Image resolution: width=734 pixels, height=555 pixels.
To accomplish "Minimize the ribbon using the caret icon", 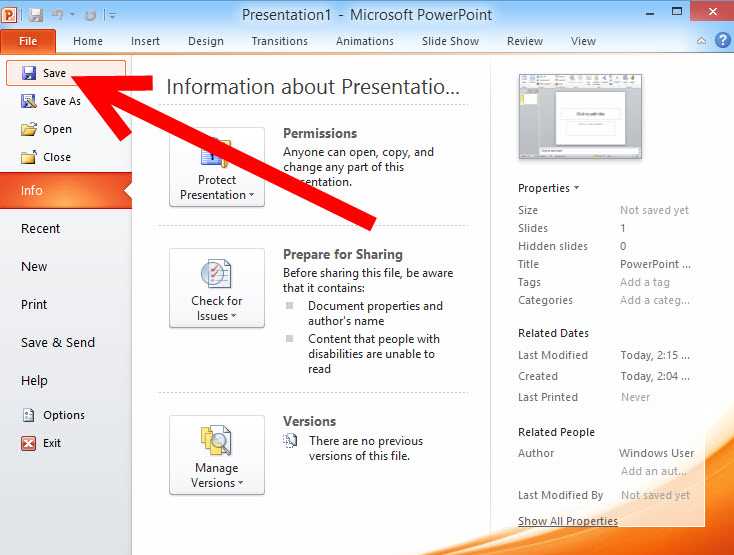I will [701, 41].
